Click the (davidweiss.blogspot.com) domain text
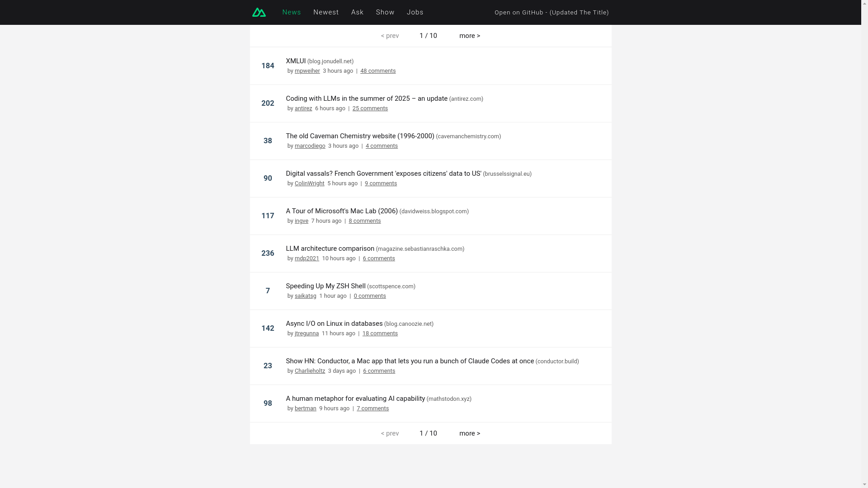Viewport: 868px width, 488px height. tap(434, 211)
